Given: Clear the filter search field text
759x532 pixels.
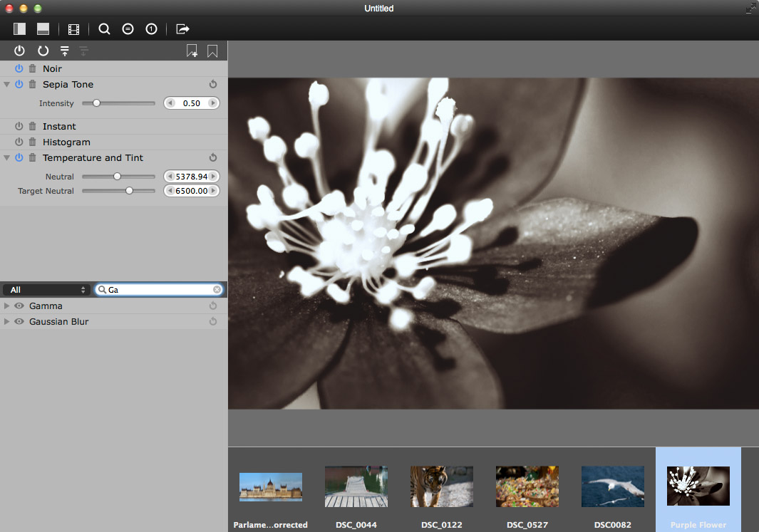Looking at the screenshot, I should [x=217, y=290].
